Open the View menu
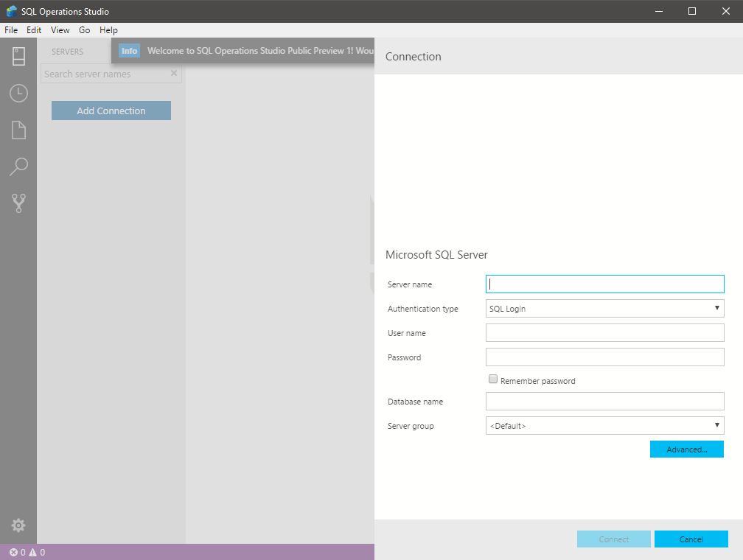 pos(60,30)
